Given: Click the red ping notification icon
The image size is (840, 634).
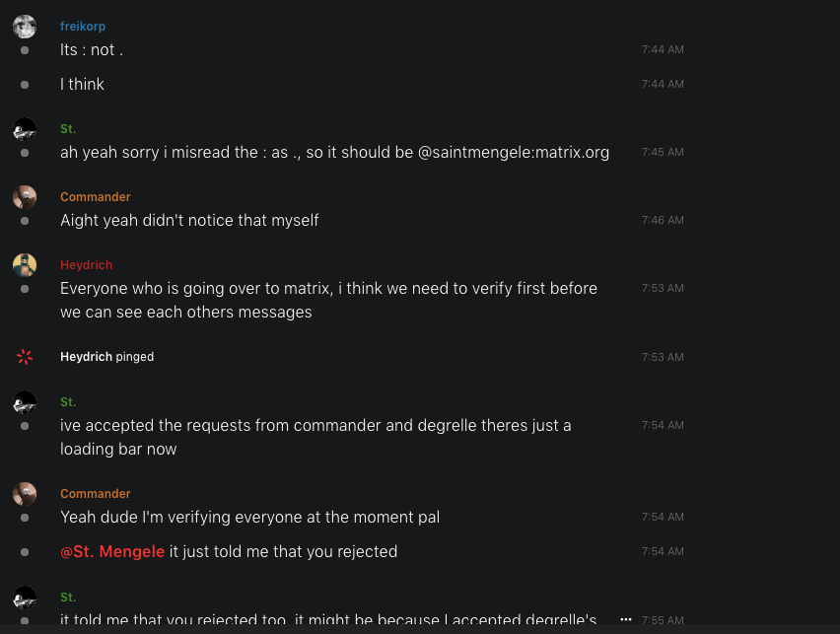Looking at the screenshot, I should pyautogui.click(x=25, y=357).
